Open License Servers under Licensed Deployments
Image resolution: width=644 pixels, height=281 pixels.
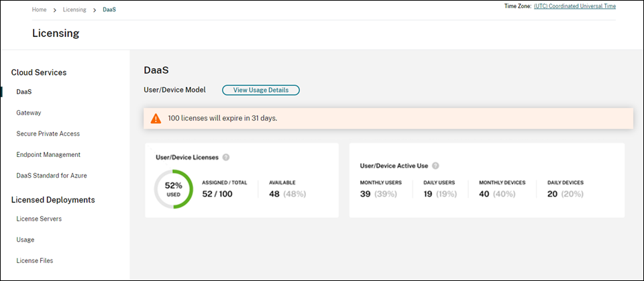click(39, 219)
